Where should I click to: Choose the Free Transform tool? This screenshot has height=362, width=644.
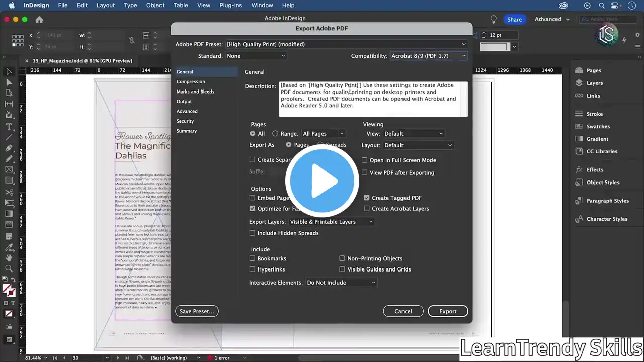tap(9, 203)
